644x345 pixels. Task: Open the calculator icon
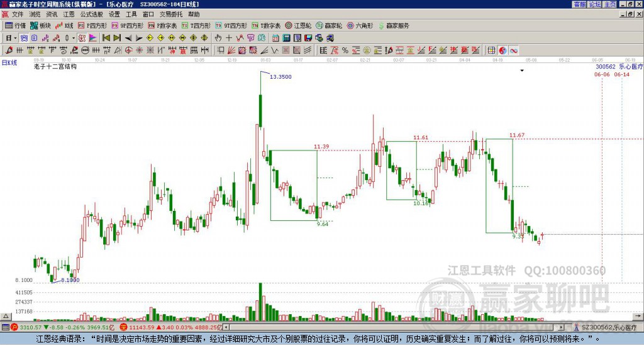(x=286, y=38)
